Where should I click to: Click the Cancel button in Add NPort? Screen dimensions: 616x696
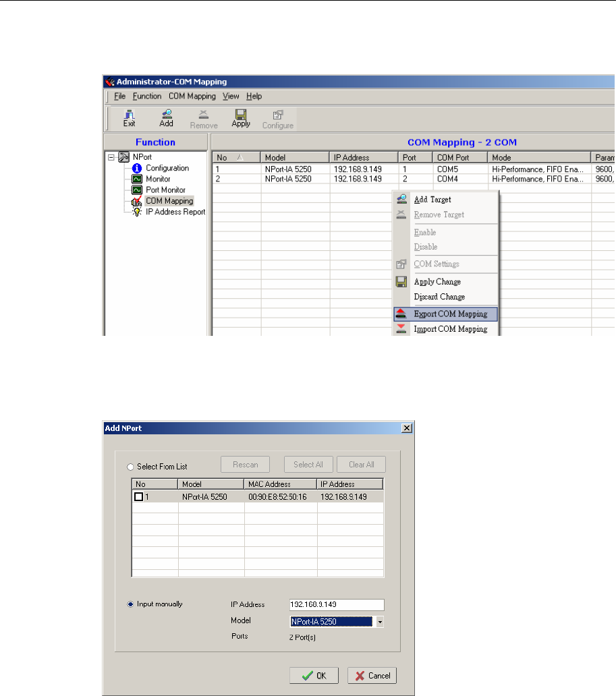point(372,676)
